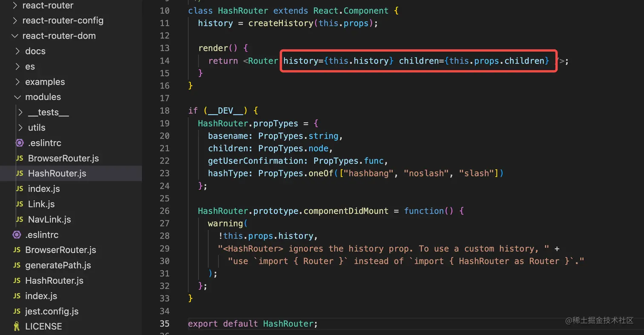644x335 pixels.
Task: Click JS icon of index.js above Link.js
Action: (20, 189)
